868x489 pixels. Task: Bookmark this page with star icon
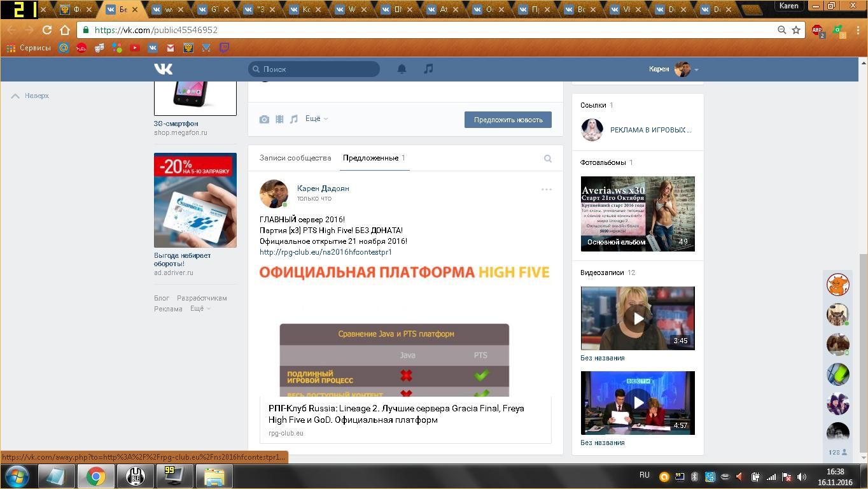pyautogui.click(x=795, y=30)
